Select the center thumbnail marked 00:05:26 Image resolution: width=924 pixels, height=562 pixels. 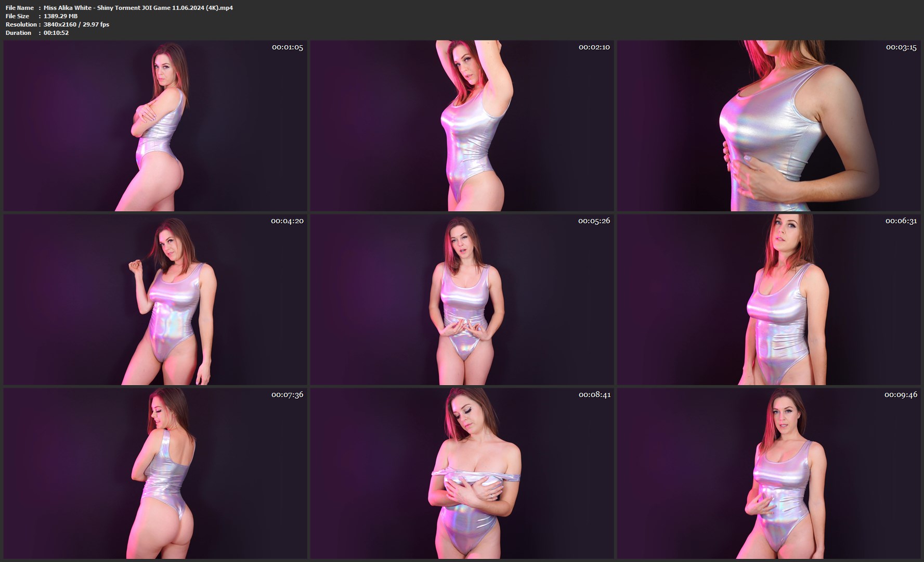pyautogui.click(x=462, y=300)
